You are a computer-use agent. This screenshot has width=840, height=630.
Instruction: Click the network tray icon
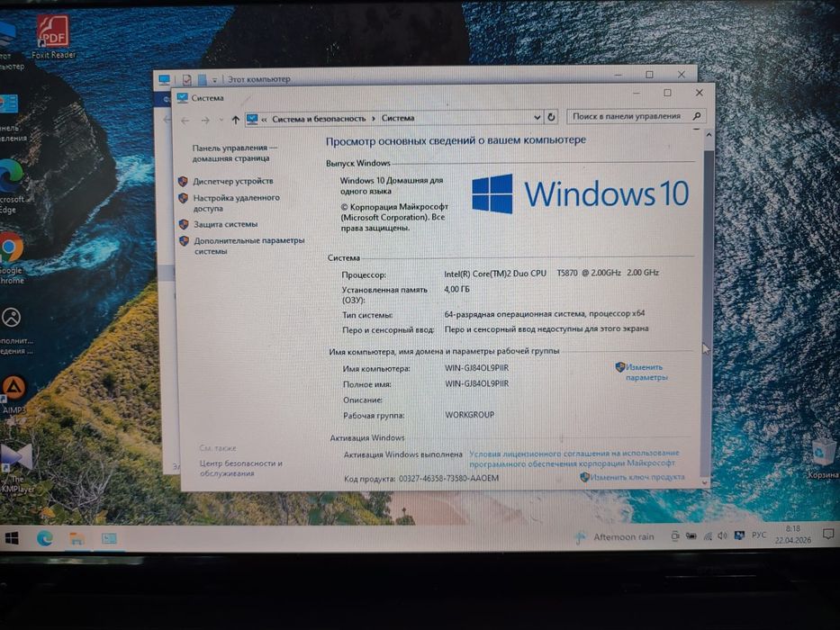[708, 535]
